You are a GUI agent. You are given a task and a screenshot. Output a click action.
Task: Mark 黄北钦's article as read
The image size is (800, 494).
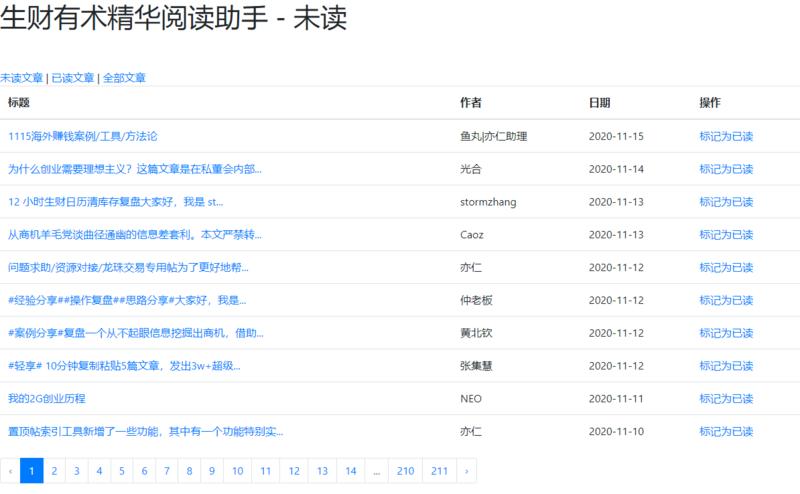coord(726,333)
